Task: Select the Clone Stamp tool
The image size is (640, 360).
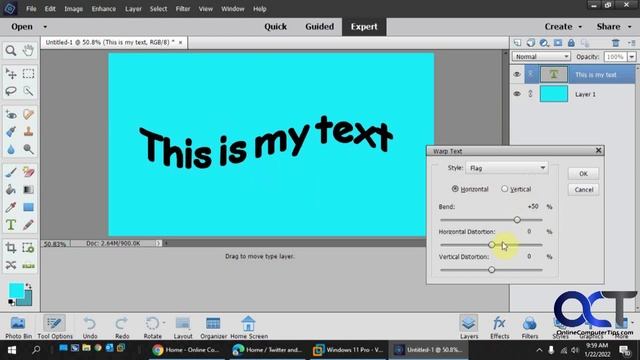Action: click(x=28, y=132)
